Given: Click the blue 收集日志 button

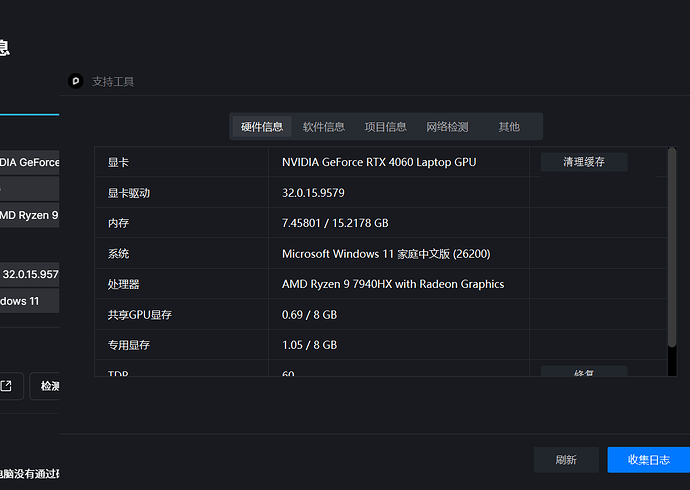Looking at the screenshot, I should point(649,460).
